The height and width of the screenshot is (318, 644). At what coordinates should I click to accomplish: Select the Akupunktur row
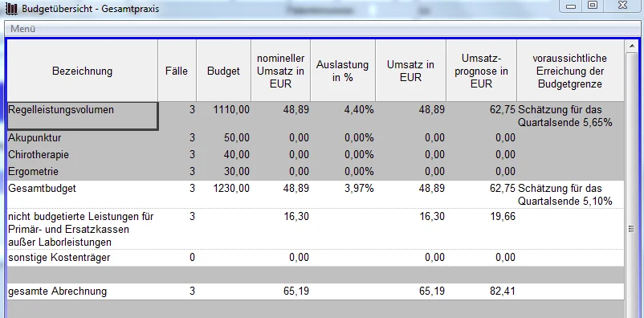pos(316,137)
